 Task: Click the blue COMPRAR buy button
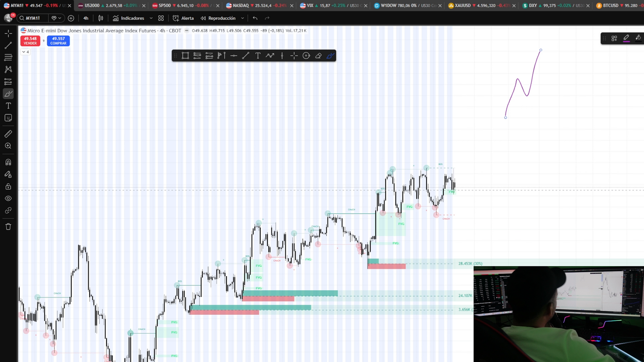coord(58,41)
